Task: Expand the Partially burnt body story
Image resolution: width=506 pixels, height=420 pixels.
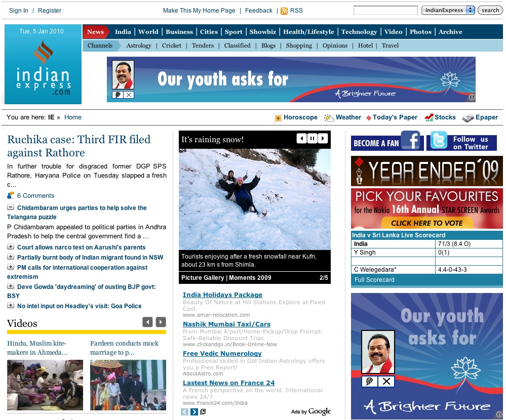Action: tap(11, 257)
